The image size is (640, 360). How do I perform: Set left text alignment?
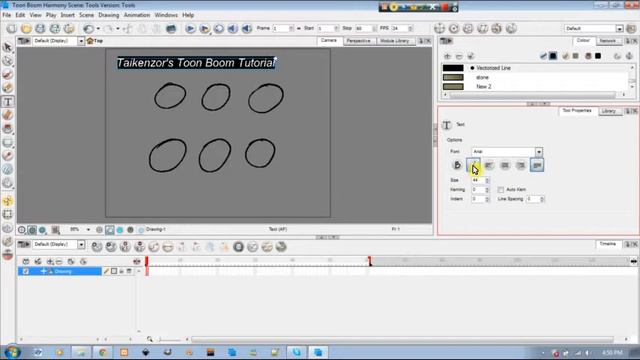point(489,165)
